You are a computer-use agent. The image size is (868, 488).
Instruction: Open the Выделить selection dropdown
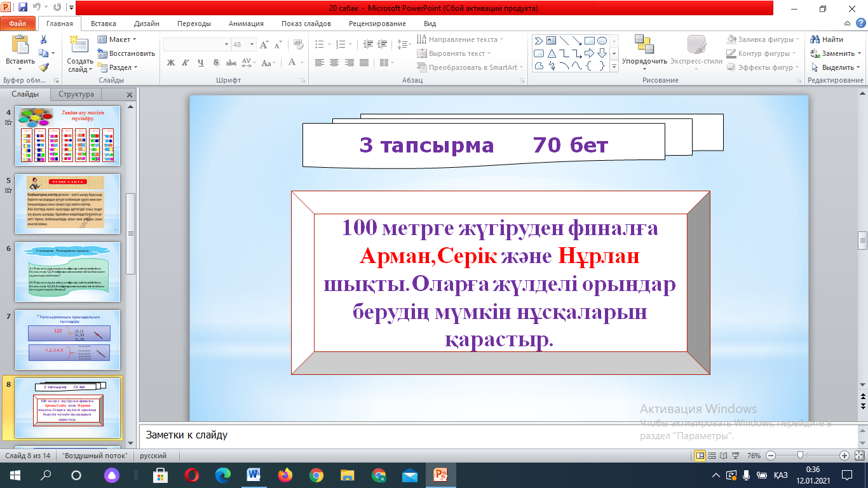point(836,67)
